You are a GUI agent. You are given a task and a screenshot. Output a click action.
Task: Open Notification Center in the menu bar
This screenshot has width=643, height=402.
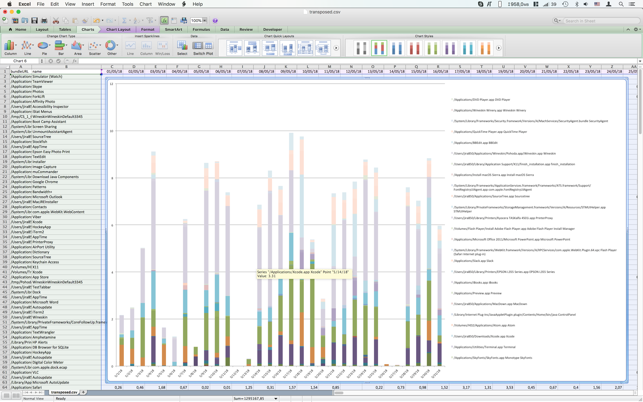pyautogui.click(x=633, y=4)
